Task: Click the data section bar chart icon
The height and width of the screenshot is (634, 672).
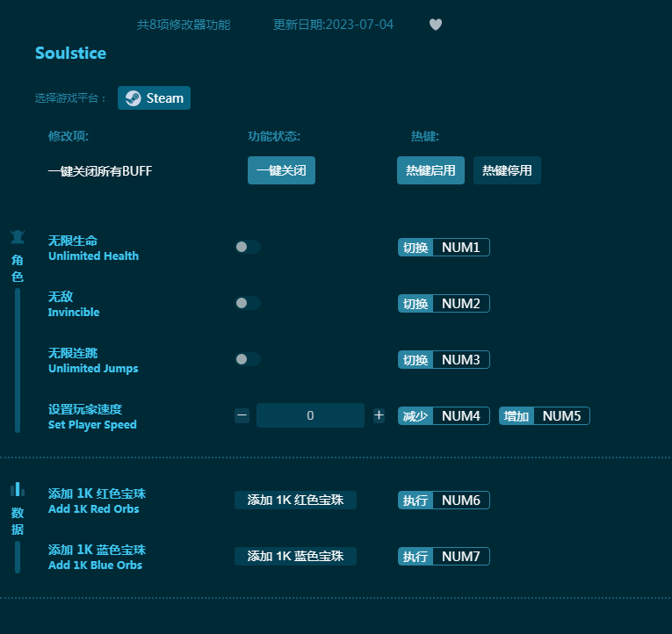Action: 18,489
